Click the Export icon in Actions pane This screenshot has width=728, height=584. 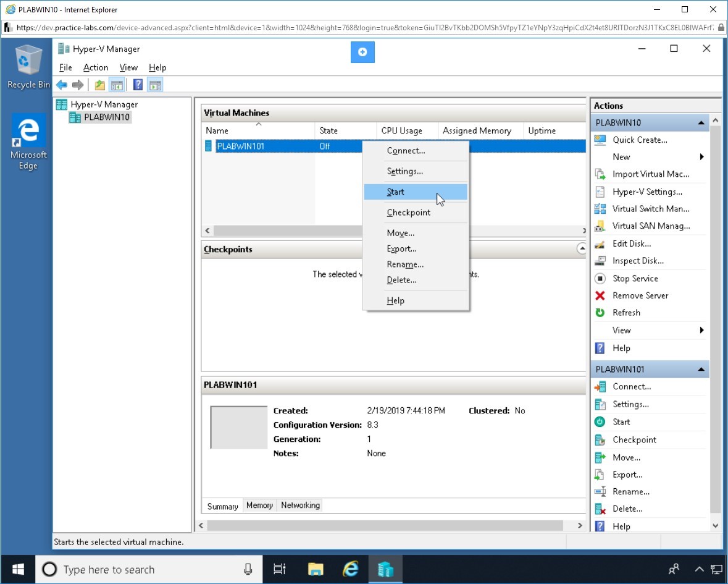click(x=600, y=475)
